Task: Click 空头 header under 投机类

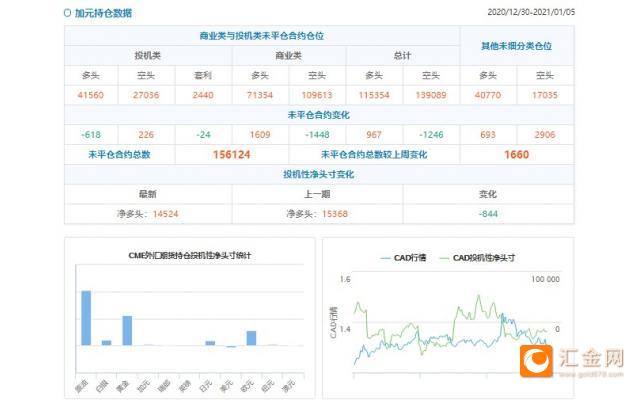Action: tap(146, 76)
